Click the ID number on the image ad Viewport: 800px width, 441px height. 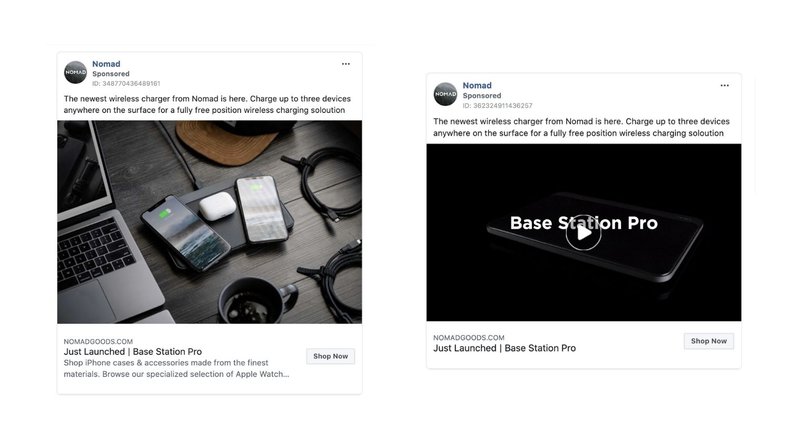pos(126,83)
